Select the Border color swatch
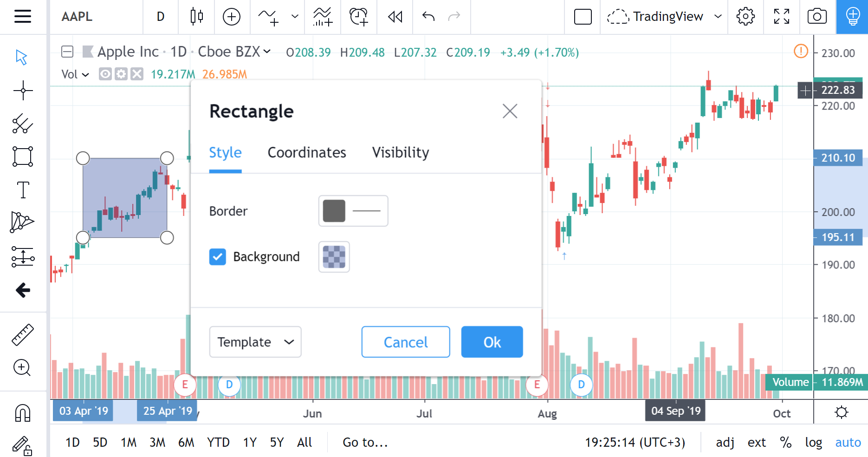Screen dimensions: 868x457 point(334,211)
